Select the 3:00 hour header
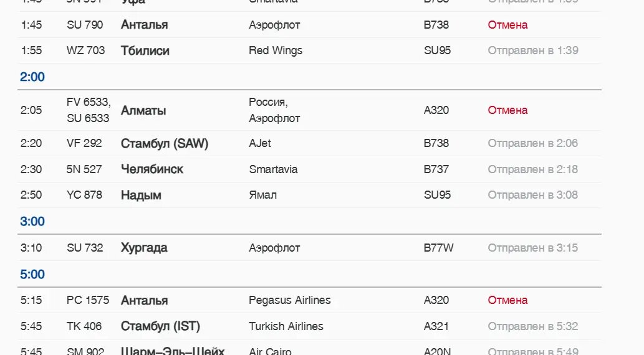This screenshot has width=644, height=355. (x=32, y=222)
